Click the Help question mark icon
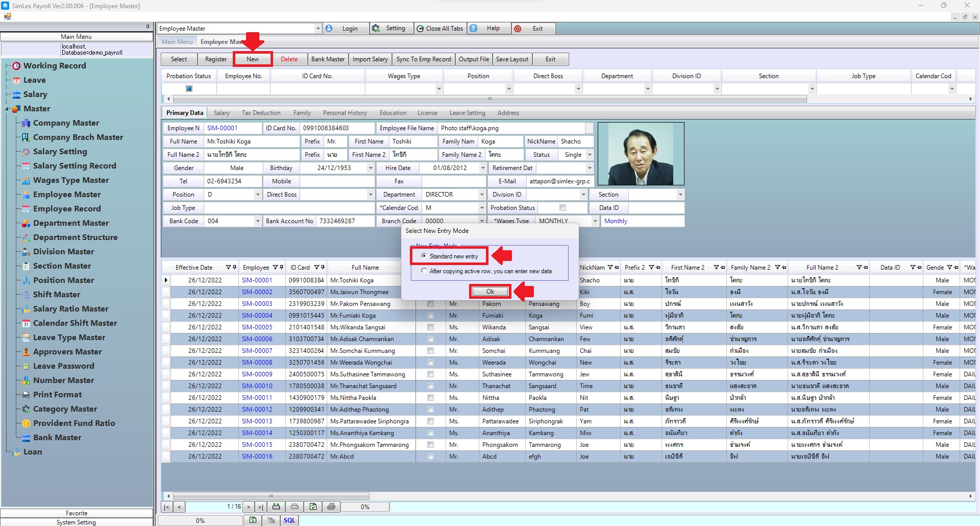The image size is (980, 526). click(x=474, y=29)
